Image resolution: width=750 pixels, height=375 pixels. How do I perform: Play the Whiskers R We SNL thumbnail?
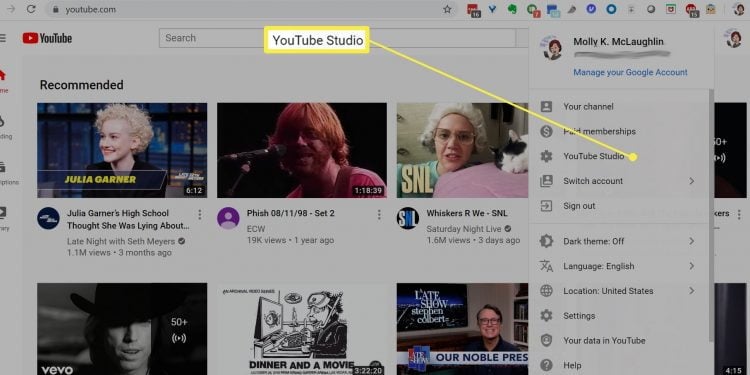coord(463,150)
